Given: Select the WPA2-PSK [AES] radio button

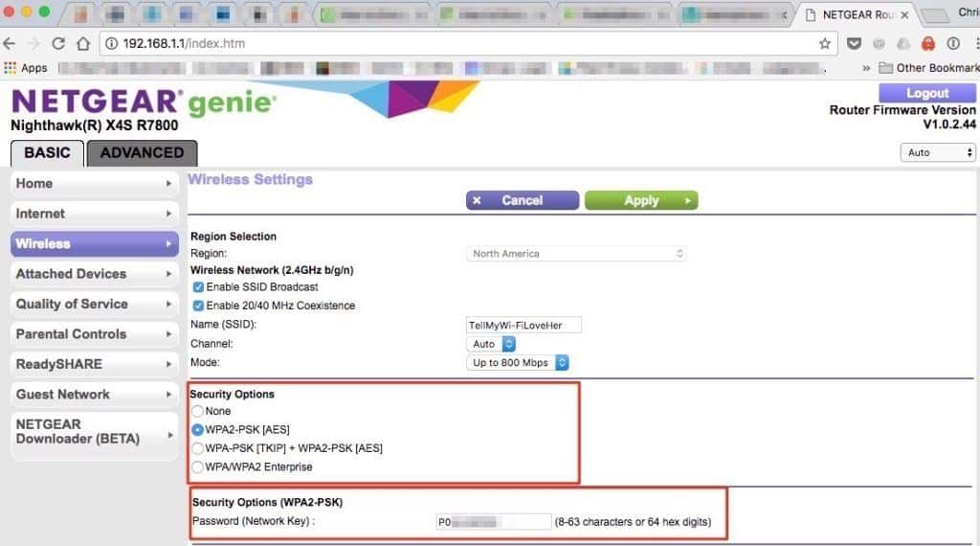Looking at the screenshot, I should [197, 430].
